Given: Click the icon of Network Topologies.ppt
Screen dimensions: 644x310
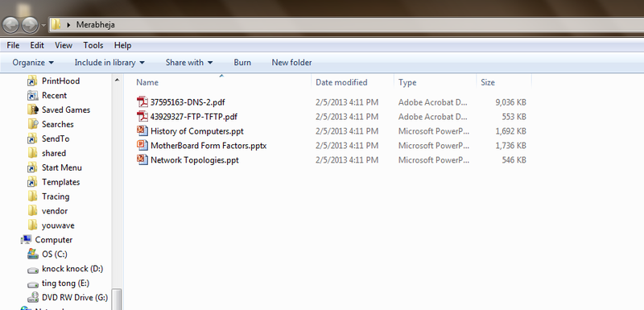Looking at the screenshot, I should [142, 159].
